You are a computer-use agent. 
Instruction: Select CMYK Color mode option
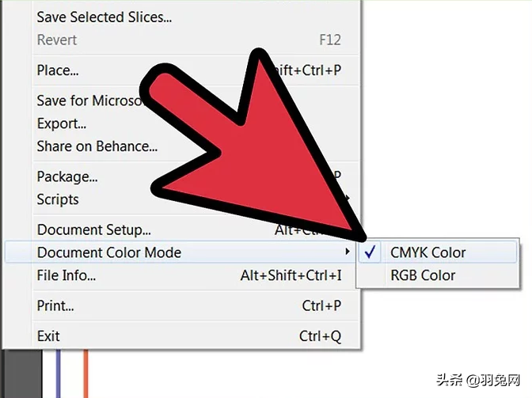point(438,252)
